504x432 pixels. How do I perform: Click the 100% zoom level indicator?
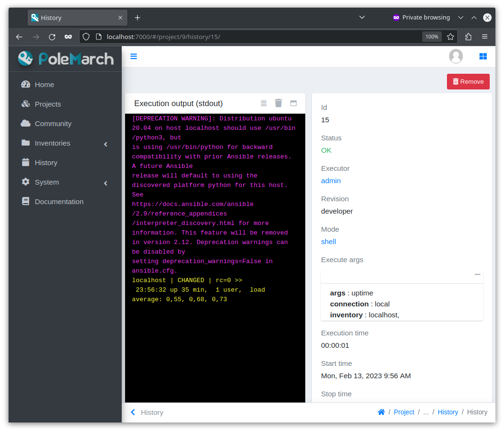click(432, 37)
